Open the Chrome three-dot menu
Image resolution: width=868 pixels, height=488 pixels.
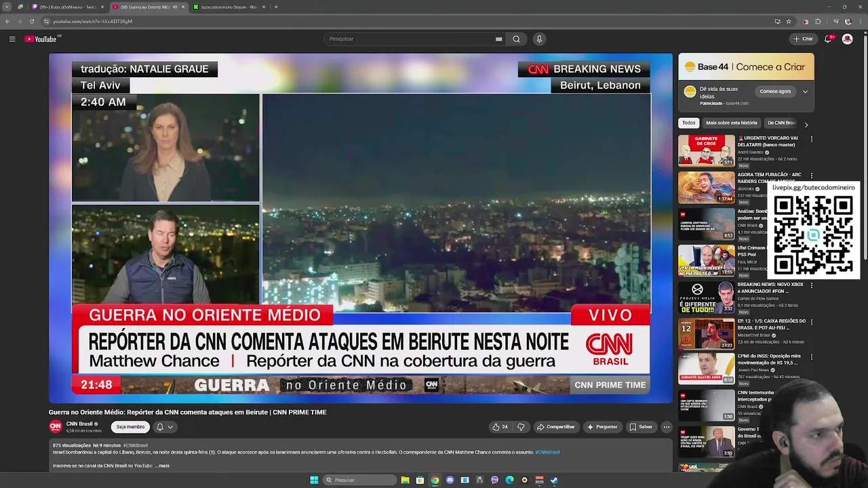pyautogui.click(x=861, y=21)
